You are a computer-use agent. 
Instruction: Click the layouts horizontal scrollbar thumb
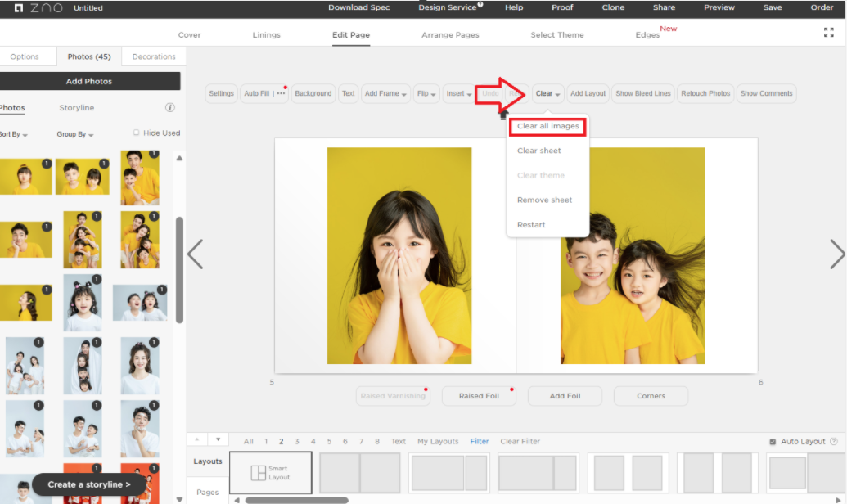296,500
